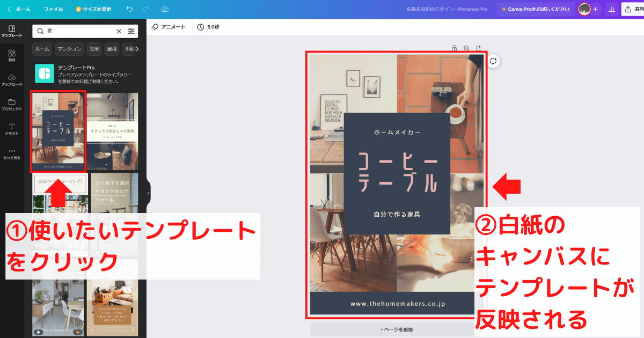This screenshot has width=644, height=338.
Task: Open search filter options beside the search box
Action: (x=131, y=31)
